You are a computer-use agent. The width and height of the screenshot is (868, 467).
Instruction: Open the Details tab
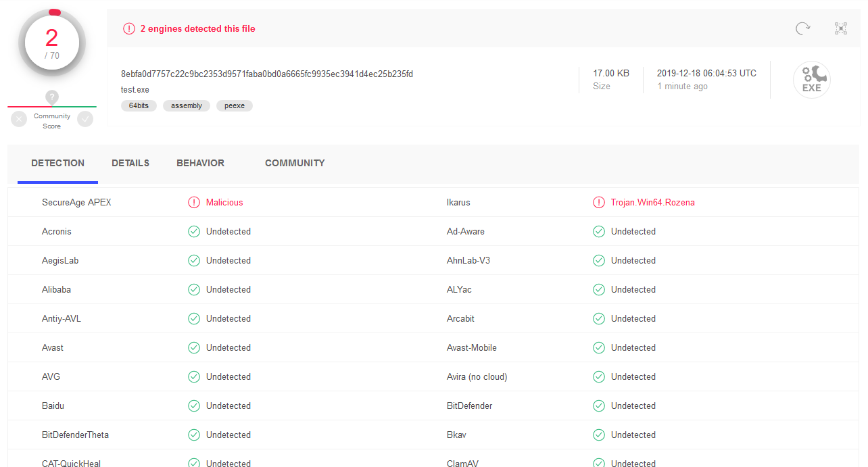pyautogui.click(x=130, y=163)
